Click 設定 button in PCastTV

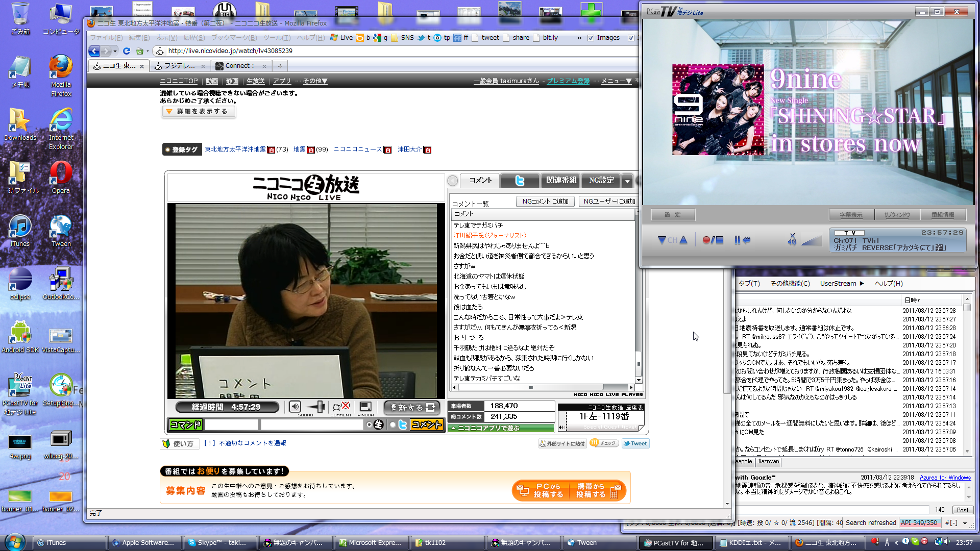click(673, 215)
